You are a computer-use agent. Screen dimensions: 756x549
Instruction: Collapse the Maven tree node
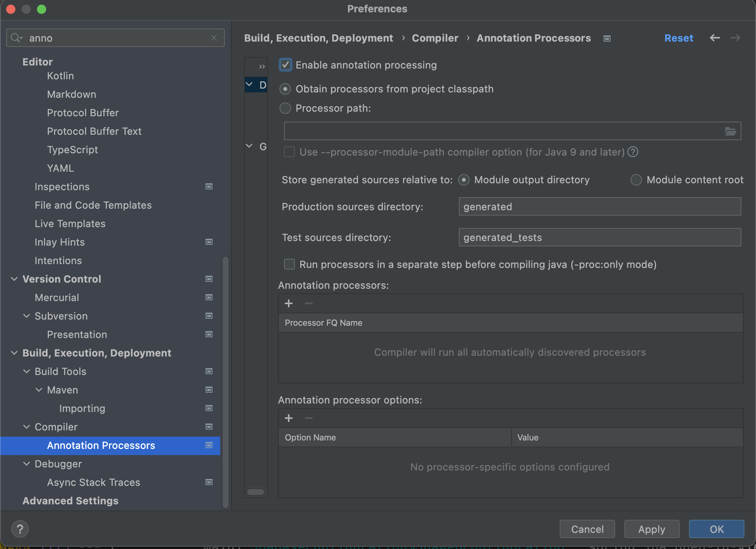click(39, 390)
